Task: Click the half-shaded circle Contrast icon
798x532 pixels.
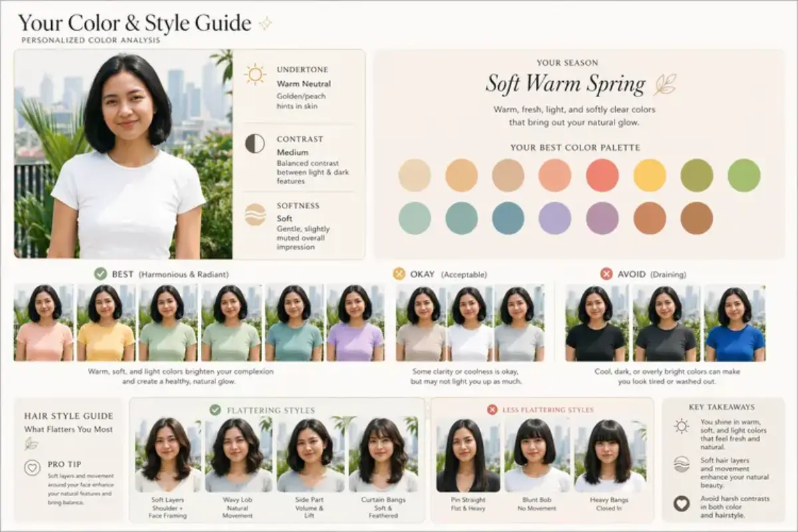Action: pyautogui.click(x=255, y=144)
